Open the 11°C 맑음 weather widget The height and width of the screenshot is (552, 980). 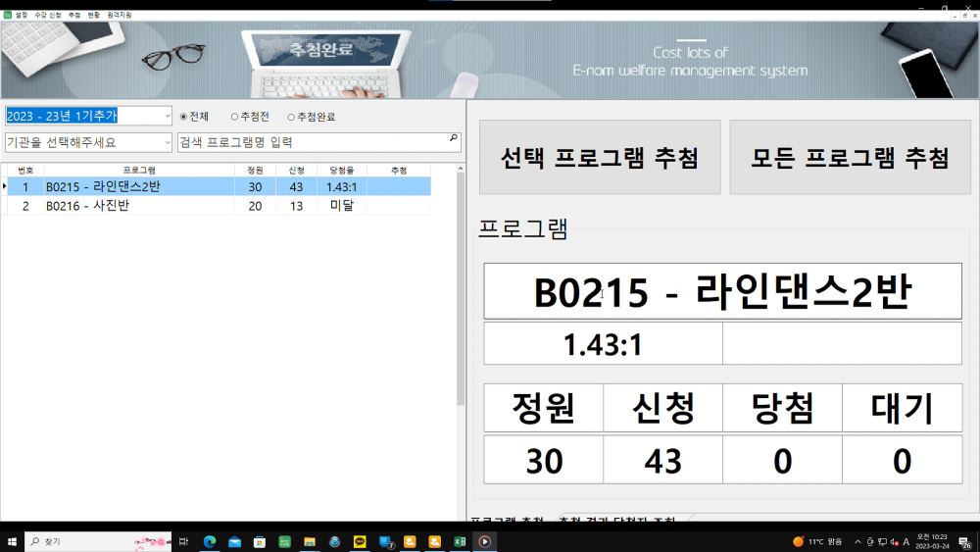pyautogui.click(x=817, y=541)
